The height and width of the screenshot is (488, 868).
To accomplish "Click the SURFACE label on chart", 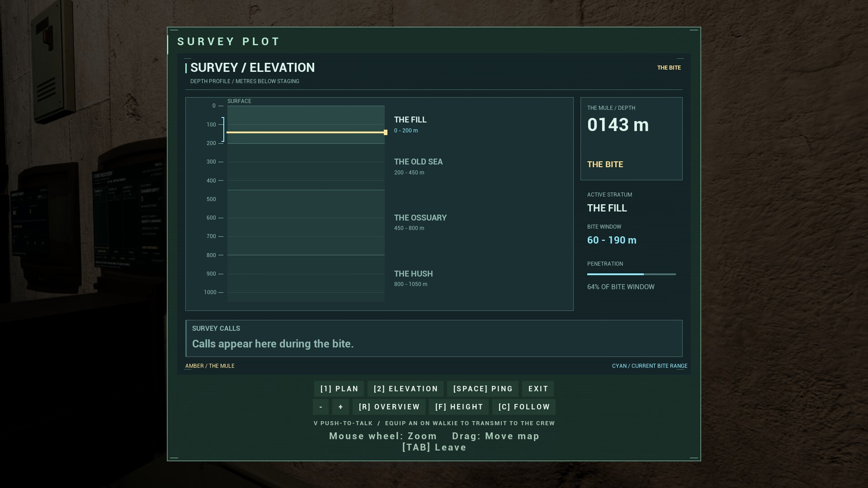I will coord(239,101).
